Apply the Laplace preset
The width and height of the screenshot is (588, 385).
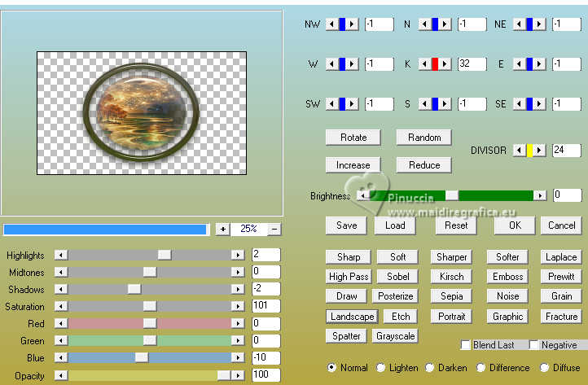561,257
